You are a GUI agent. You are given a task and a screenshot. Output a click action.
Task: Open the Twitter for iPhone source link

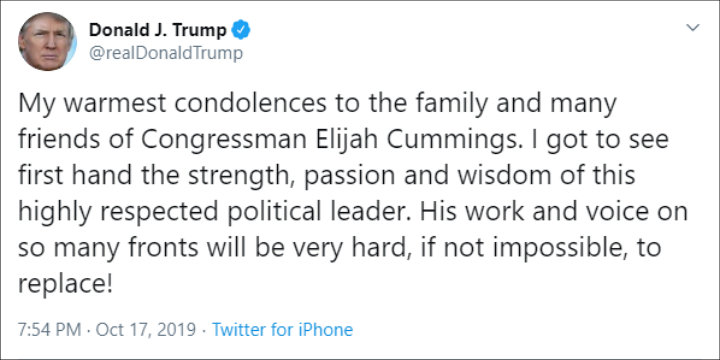(x=282, y=330)
